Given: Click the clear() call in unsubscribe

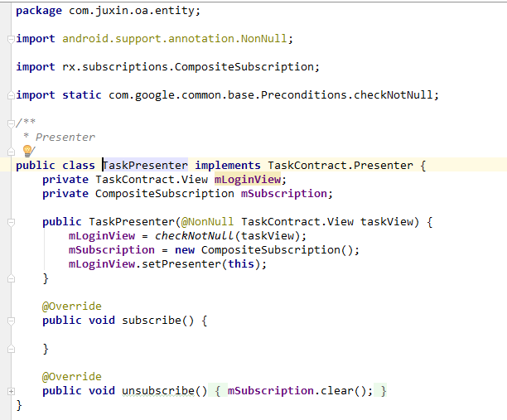Looking at the screenshot, I should pos(344,391).
